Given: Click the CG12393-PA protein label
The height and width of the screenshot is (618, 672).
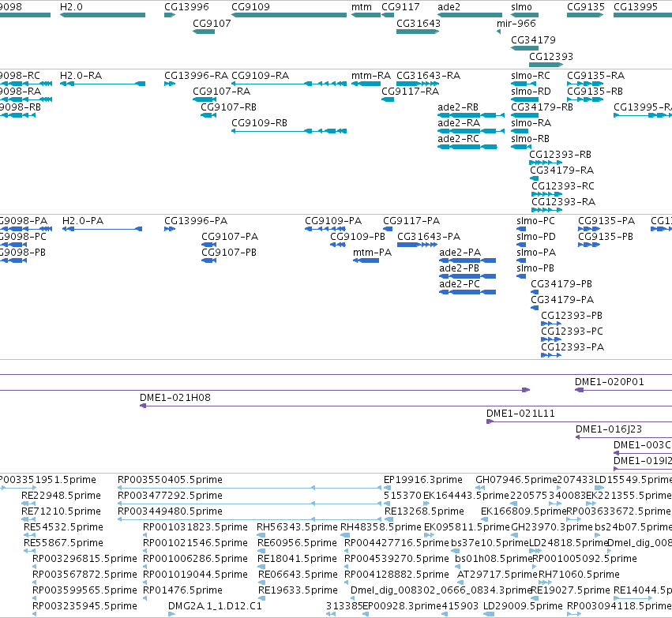Looking at the screenshot, I should pyautogui.click(x=573, y=347).
